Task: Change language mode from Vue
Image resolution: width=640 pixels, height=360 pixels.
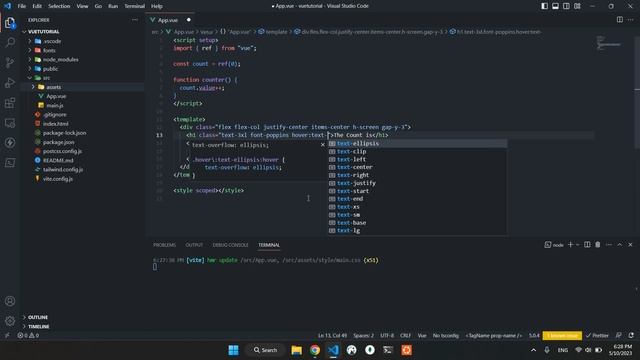Action: (422, 336)
